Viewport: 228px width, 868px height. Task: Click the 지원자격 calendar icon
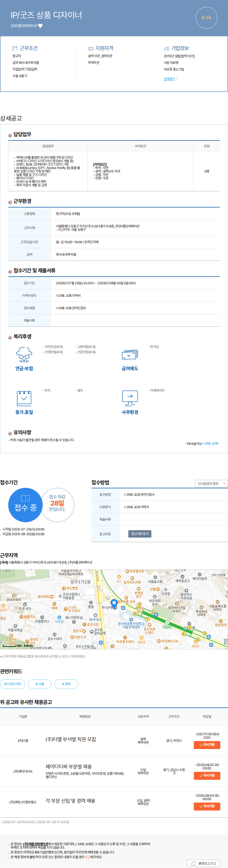tap(91, 48)
